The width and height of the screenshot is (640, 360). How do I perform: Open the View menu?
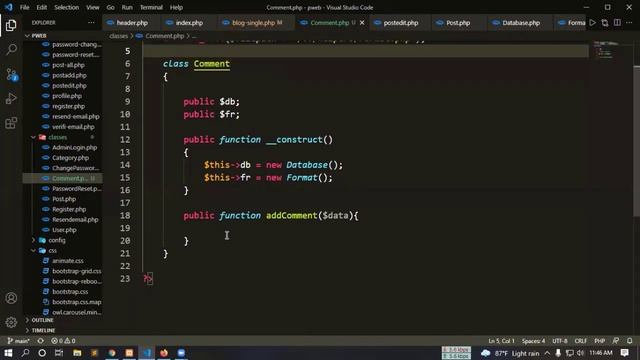93,7
